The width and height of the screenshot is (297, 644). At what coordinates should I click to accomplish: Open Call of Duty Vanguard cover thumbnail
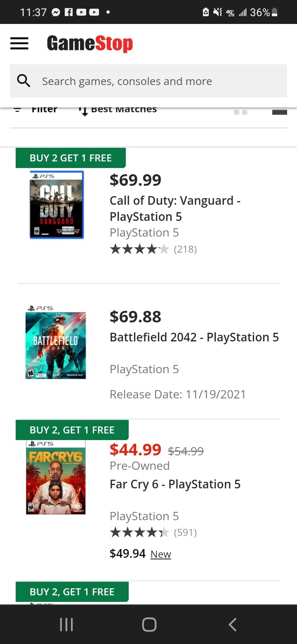click(x=57, y=205)
